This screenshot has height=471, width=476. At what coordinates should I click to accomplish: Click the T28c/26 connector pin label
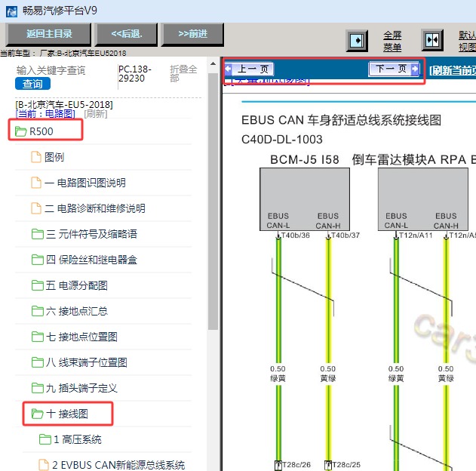pyautogui.click(x=296, y=465)
